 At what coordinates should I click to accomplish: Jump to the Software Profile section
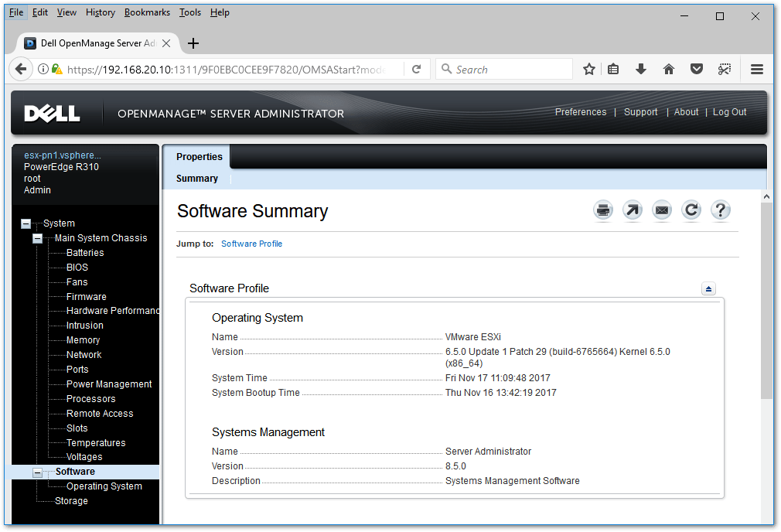251,244
